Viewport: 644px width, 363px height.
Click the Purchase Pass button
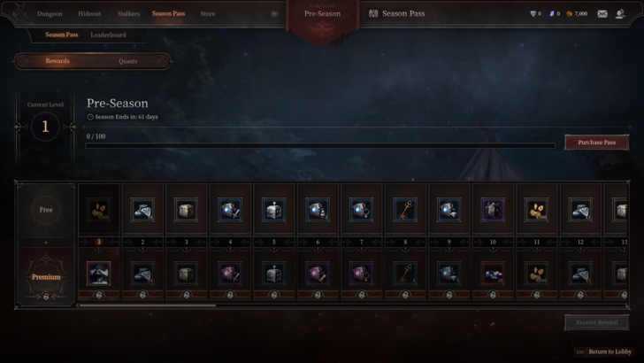(x=597, y=143)
